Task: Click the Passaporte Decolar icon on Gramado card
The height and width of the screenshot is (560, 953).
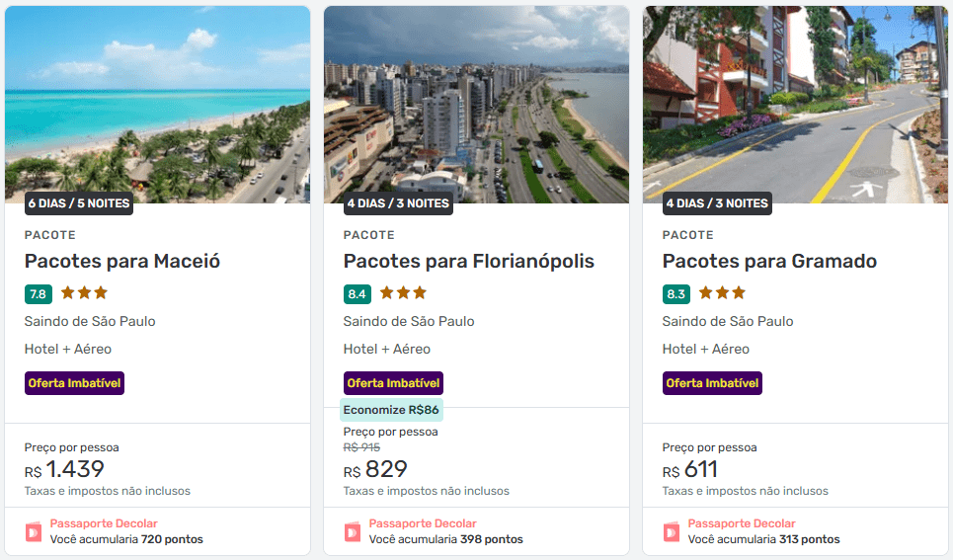Action: tap(672, 532)
